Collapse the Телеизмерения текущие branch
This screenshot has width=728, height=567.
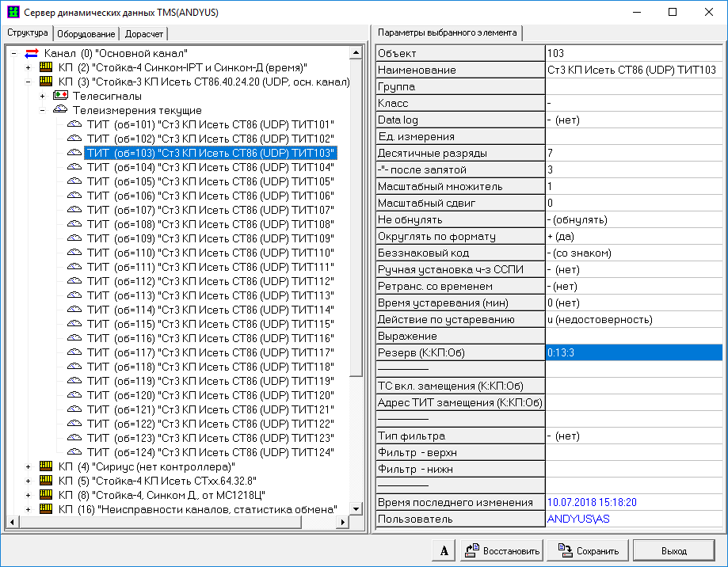pos(43,110)
